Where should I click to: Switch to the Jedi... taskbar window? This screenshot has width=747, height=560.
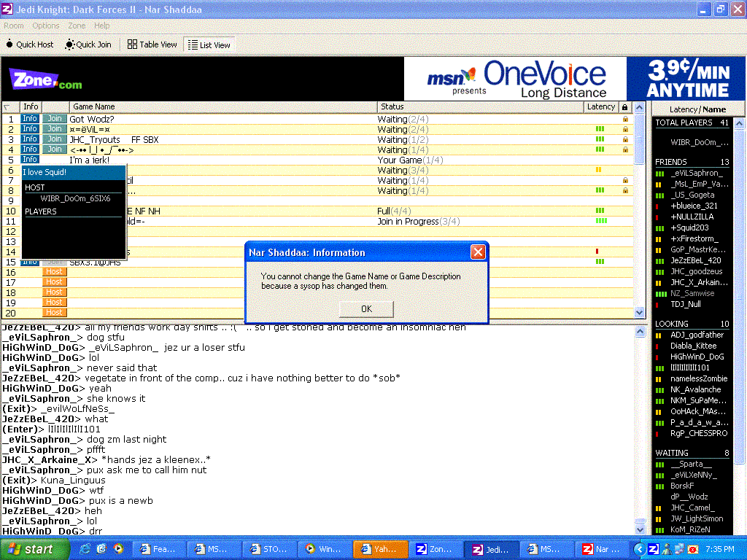pyautogui.click(x=492, y=549)
